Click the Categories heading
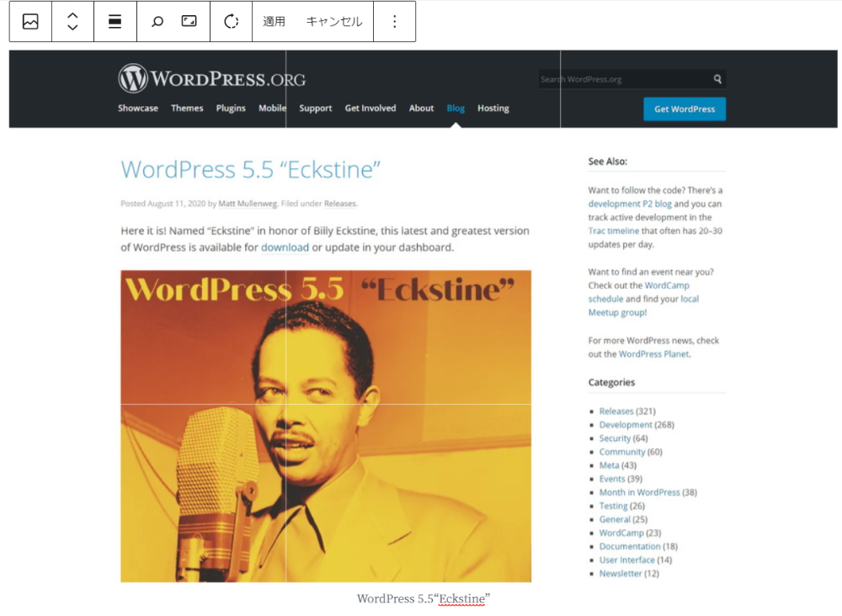Viewport: 842px width, 616px height. 611,382
